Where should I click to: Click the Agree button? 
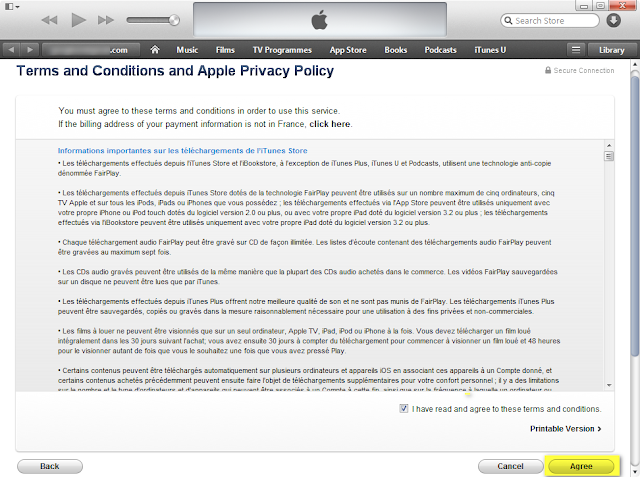pos(581,466)
